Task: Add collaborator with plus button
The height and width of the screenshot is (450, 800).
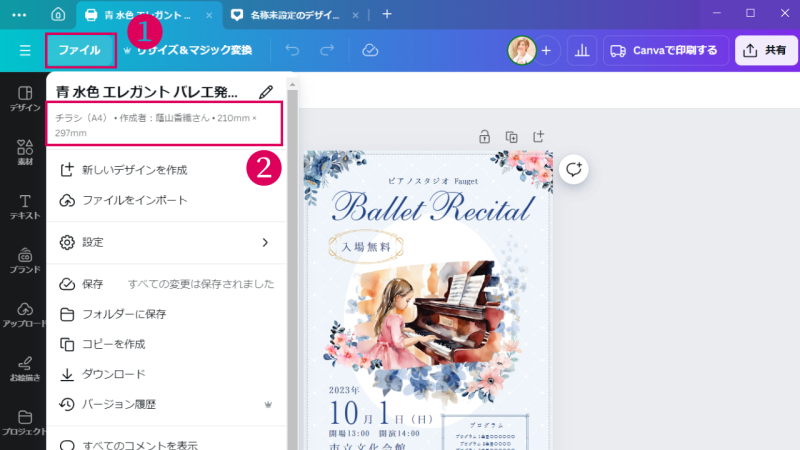Action: click(x=546, y=51)
